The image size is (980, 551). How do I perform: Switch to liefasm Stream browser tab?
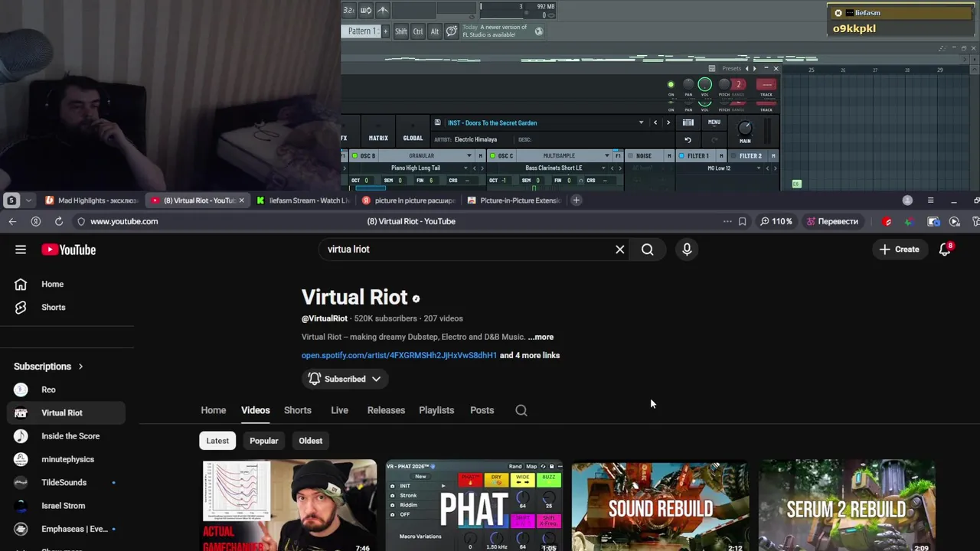(x=302, y=201)
